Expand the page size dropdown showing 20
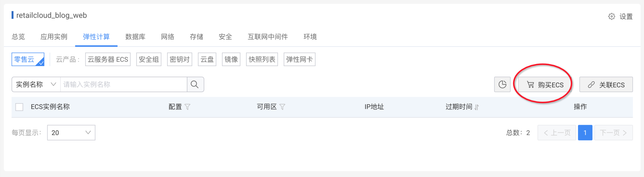Viewport: 644px width, 177px height. (71, 133)
